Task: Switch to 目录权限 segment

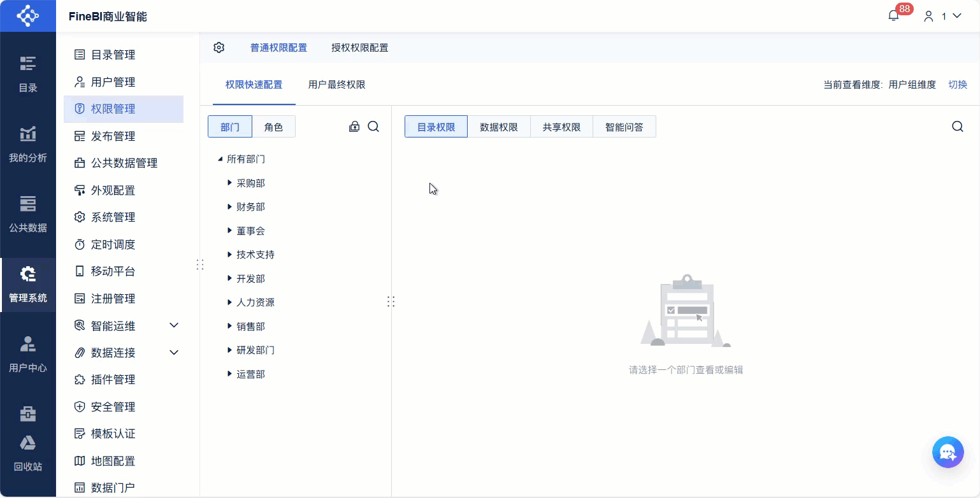Action: 436,127
